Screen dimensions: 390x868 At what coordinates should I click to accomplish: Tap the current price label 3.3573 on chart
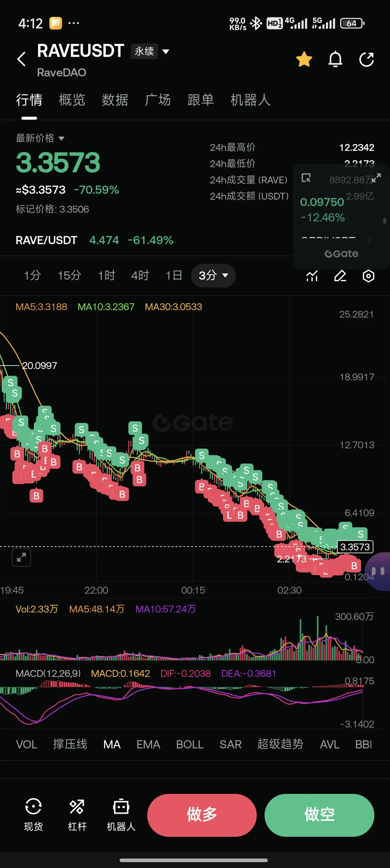click(355, 547)
